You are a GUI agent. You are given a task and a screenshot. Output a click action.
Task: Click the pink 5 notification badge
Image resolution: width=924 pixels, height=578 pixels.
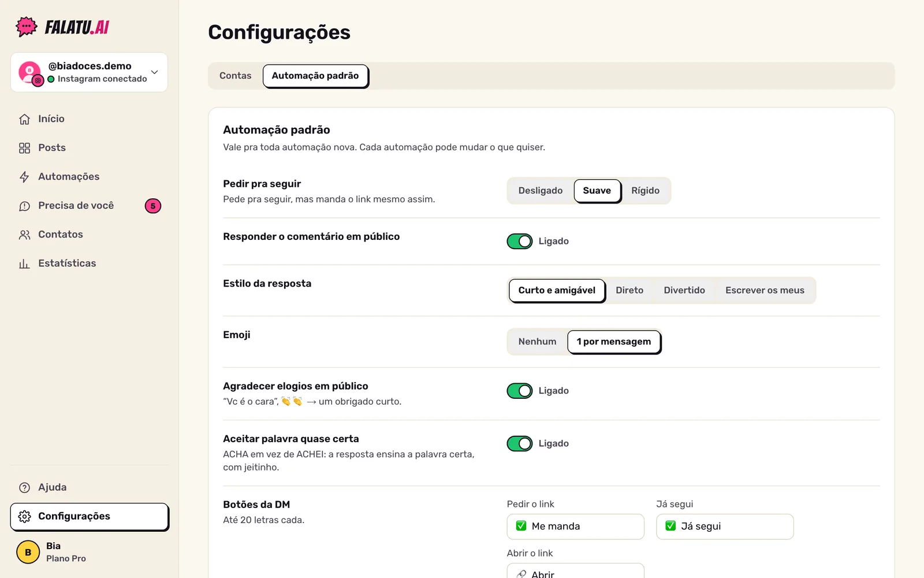click(153, 206)
